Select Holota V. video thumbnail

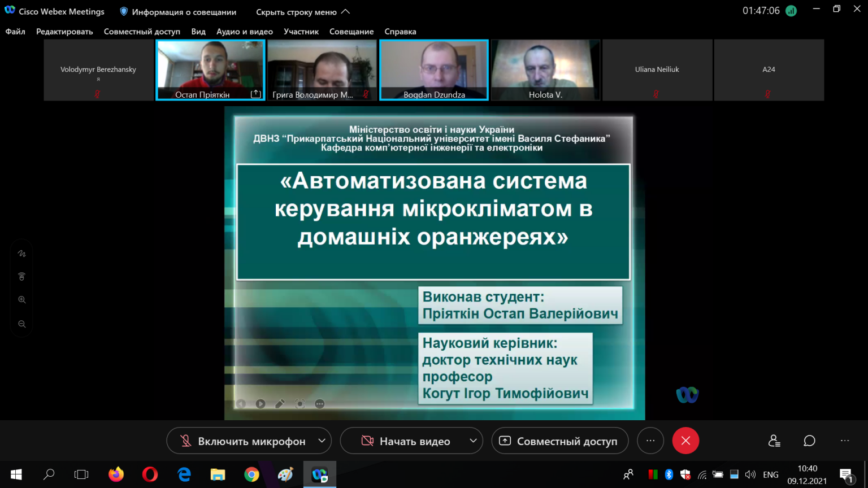click(x=545, y=70)
